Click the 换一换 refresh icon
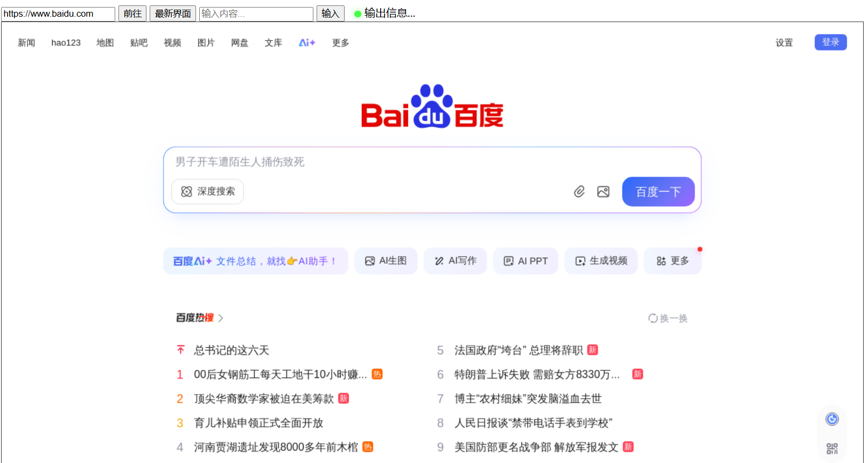 [x=653, y=318]
